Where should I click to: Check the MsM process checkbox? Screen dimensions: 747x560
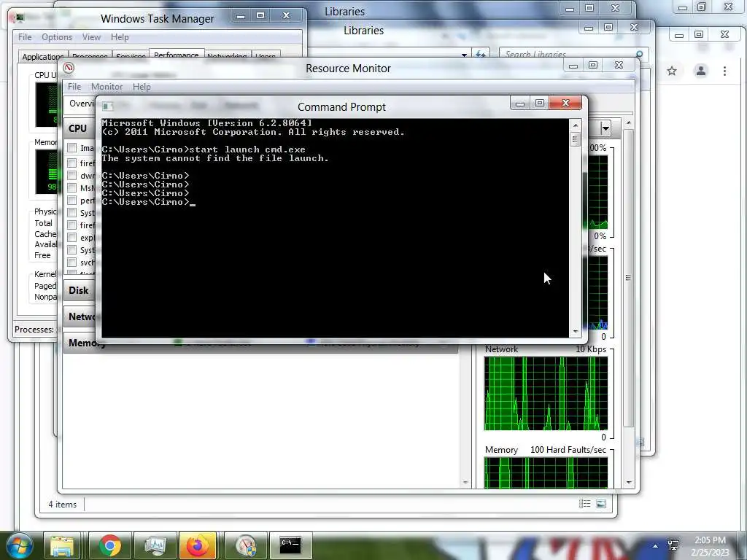pyautogui.click(x=72, y=187)
